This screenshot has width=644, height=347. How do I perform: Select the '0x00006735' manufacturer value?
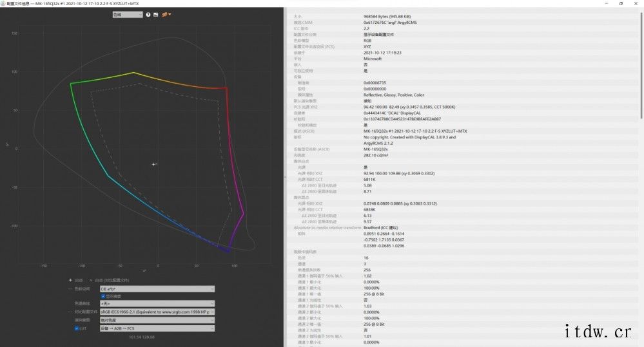pos(375,83)
